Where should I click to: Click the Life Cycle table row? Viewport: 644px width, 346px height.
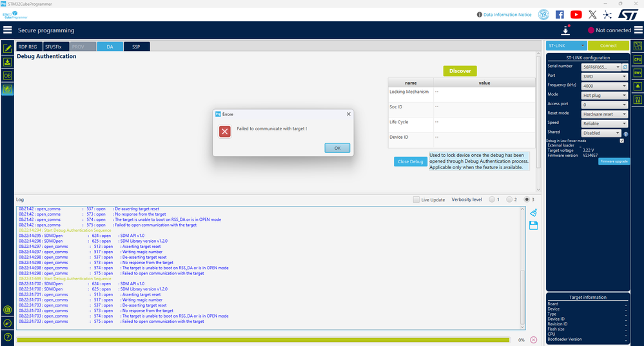tap(462, 125)
